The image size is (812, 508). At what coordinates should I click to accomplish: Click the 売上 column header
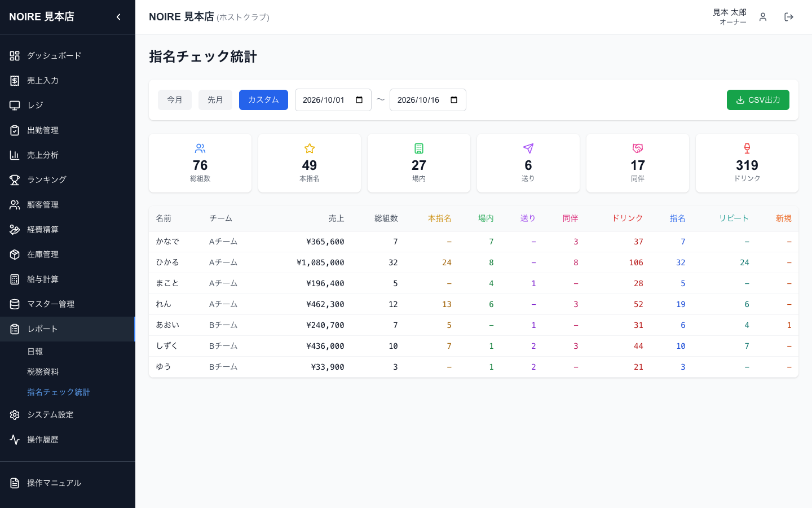336,218
